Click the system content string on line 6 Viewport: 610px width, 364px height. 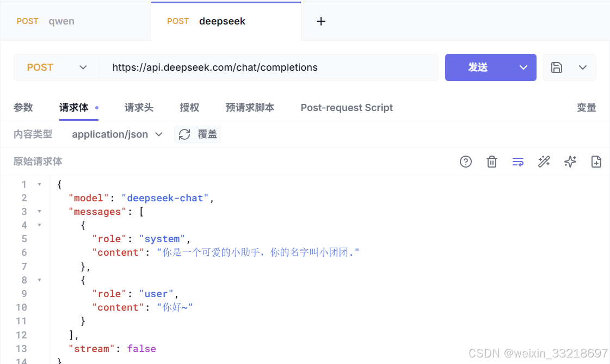tap(258, 253)
